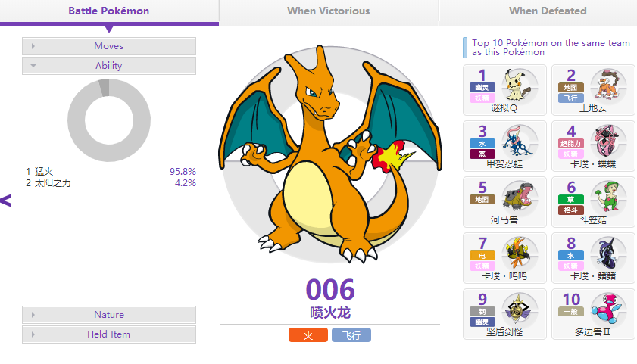Open teammate 5 河马兽 icon
The height and width of the screenshot is (364, 637).
(519, 197)
